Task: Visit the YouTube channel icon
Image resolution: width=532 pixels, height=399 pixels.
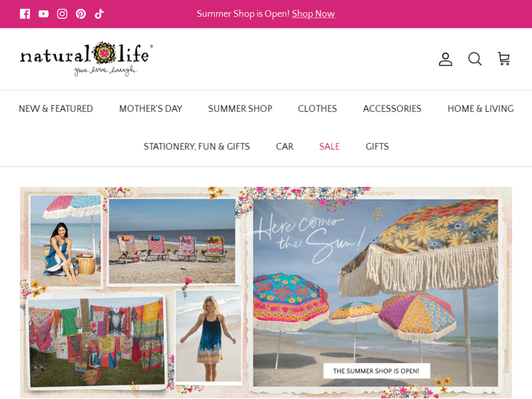Action: tap(43, 14)
